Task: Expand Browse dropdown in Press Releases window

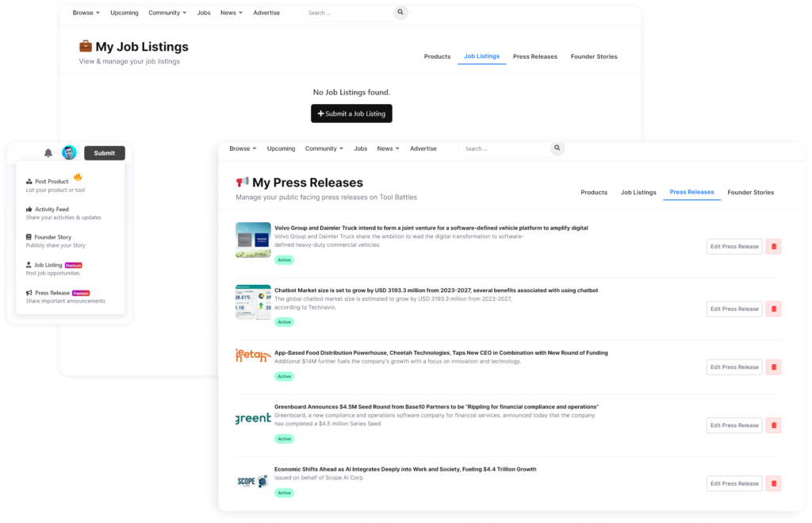Action: click(x=243, y=148)
